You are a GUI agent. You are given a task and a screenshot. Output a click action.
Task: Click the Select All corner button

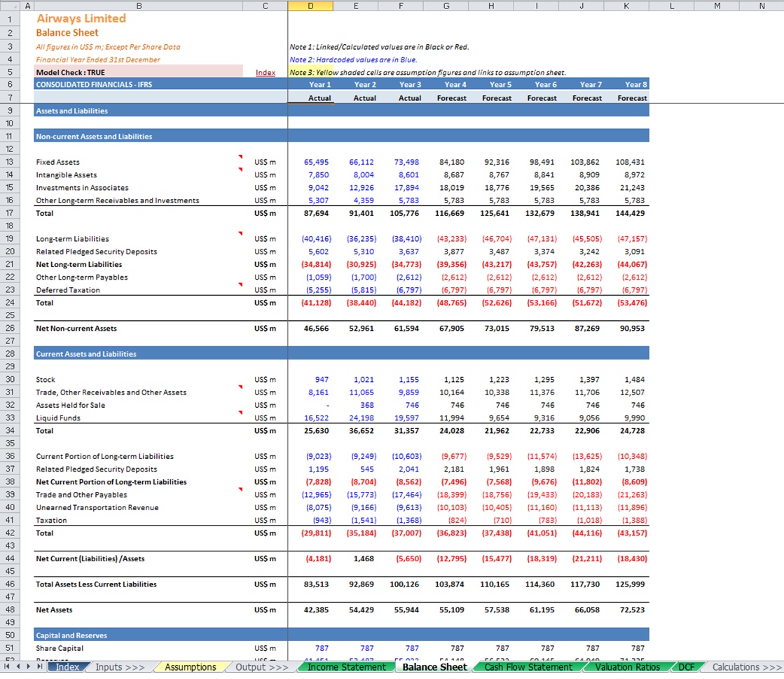10,6
